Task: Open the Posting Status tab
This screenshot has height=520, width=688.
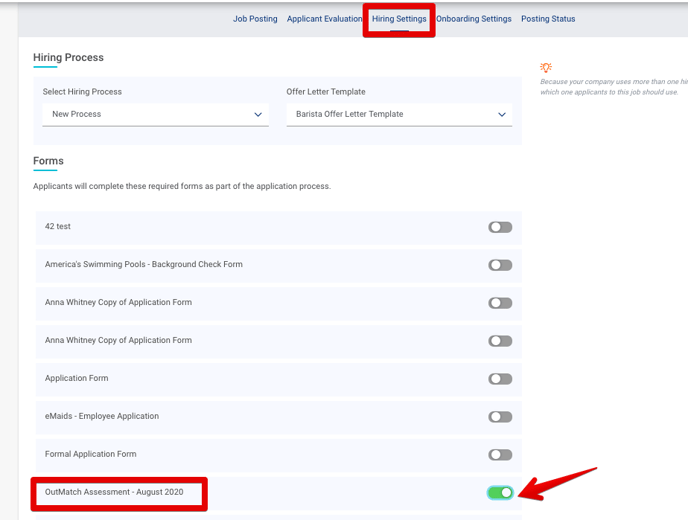Action: [548, 19]
